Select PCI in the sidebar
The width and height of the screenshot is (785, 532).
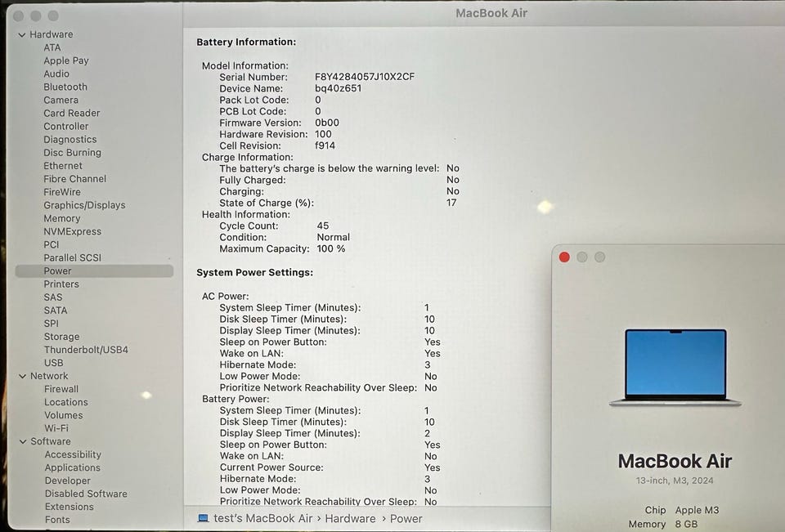(x=51, y=244)
